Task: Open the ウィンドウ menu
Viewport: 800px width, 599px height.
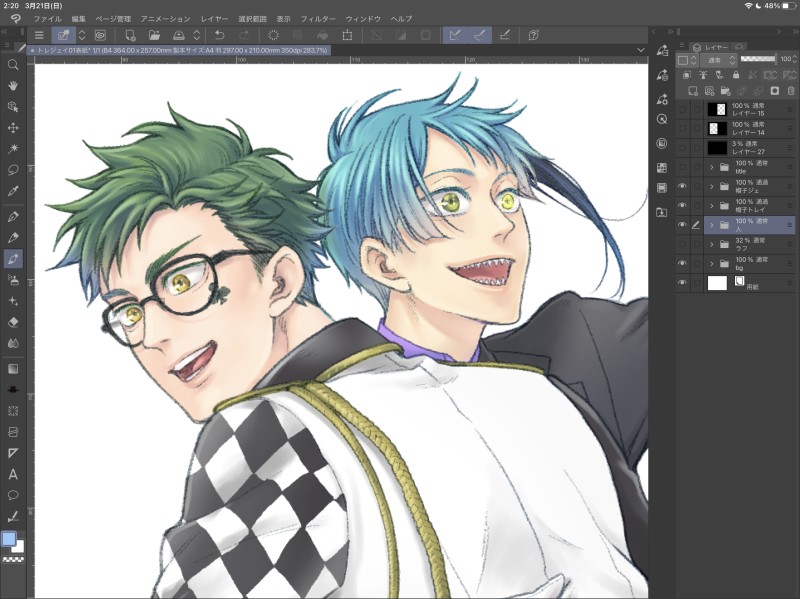Action: (363, 19)
